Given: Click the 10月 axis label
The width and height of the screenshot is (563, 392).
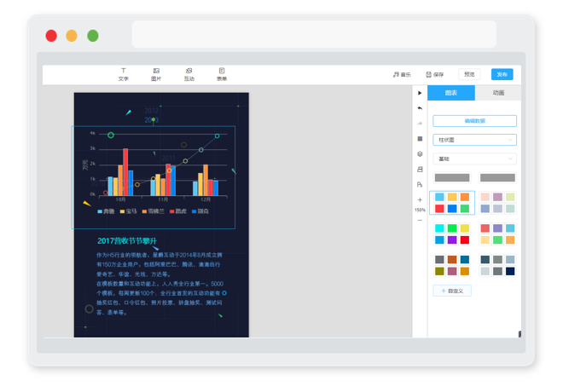Looking at the screenshot, I should (120, 199).
